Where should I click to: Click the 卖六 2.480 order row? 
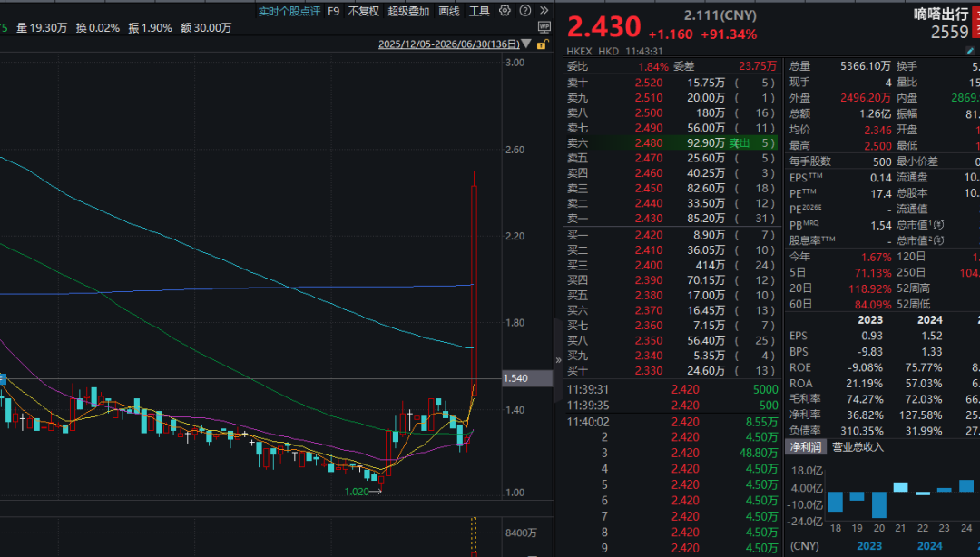pyautogui.click(x=671, y=143)
